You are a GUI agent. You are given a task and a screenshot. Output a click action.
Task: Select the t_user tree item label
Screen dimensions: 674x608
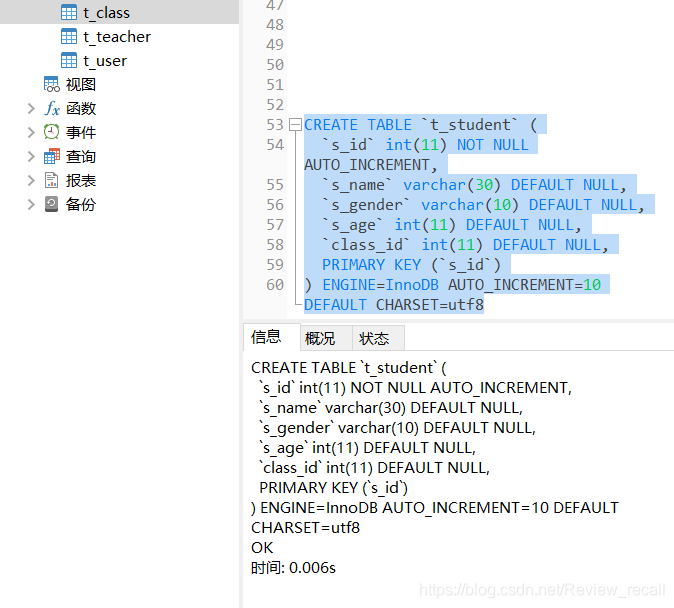pos(105,61)
